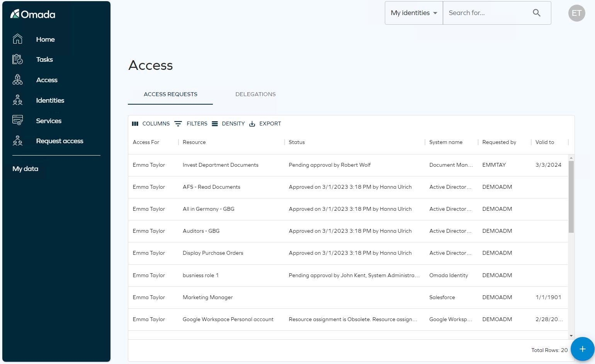The height and width of the screenshot is (364, 595).
Task: Click the Omada logo
Action: pyautogui.click(x=33, y=14)
